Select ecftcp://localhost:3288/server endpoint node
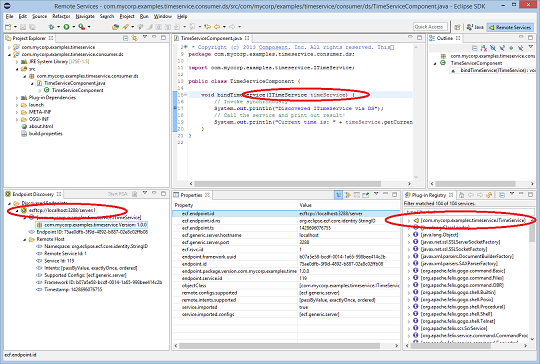This screenshot has width=540, height=364. 62,210
